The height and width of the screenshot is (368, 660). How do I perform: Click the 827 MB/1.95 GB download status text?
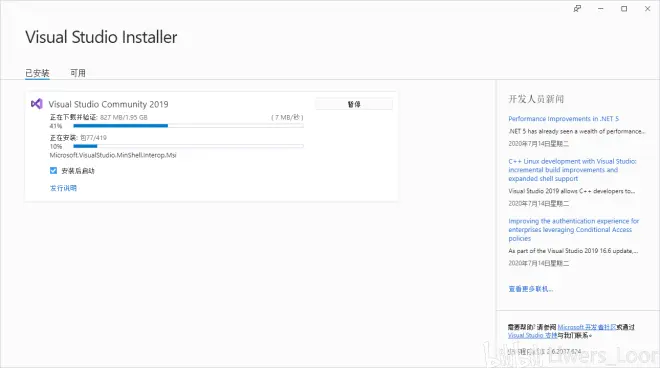pos(124,117)
